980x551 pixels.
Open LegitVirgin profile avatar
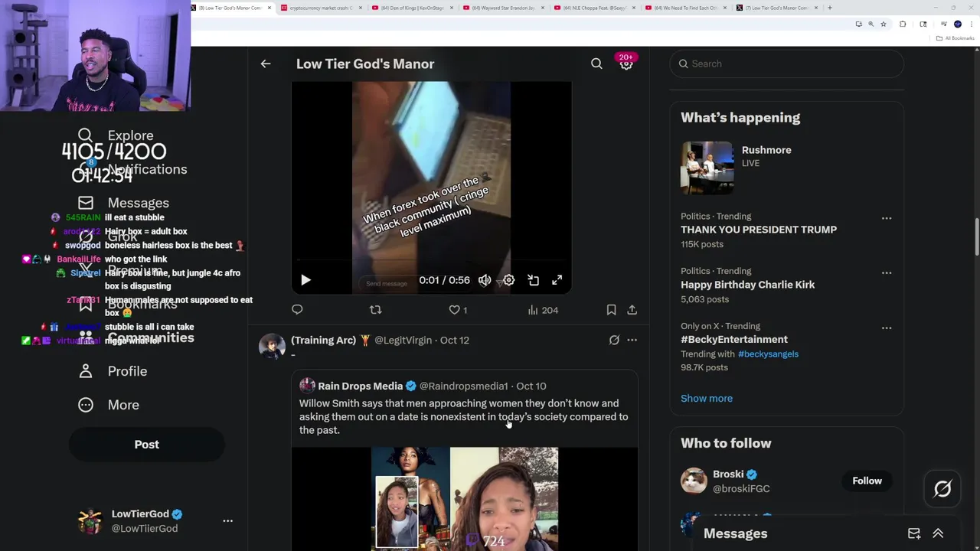[272, 347]
